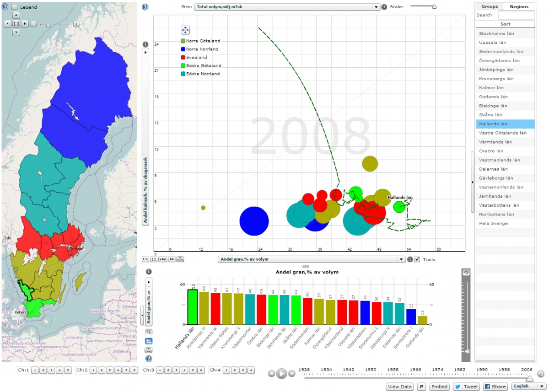Click the 1:1 zoom reset button
This screenshot has width=549, height=392.
point(145,259)
